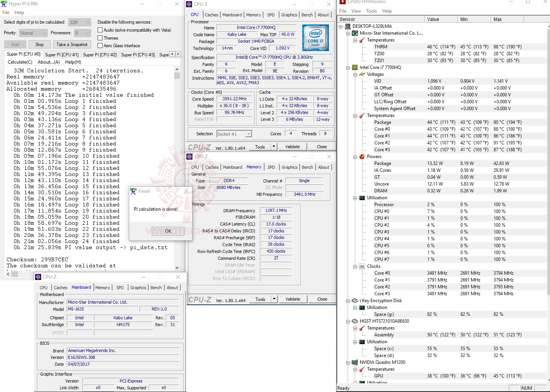The width and height of the screenshot is (550, 392).
Task: Click the NVIDIA Quadro M1200 device icon
Action: (354, 362)
